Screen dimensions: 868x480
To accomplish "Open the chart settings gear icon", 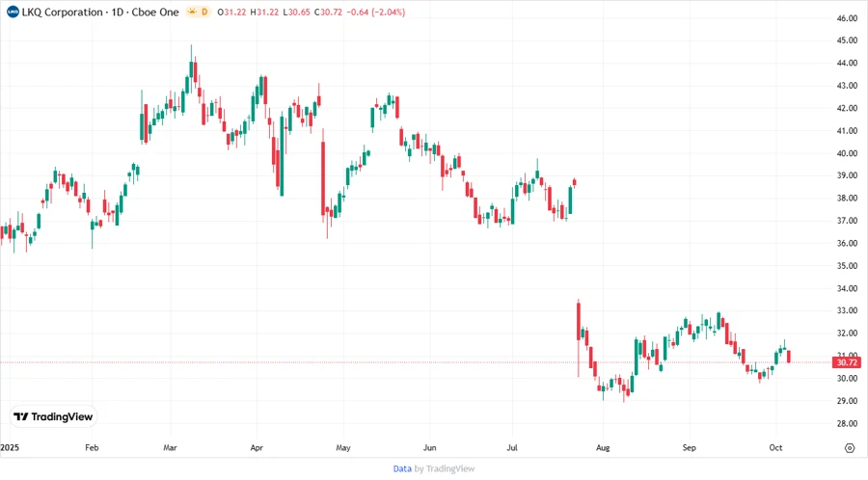I will pos(849,448).
